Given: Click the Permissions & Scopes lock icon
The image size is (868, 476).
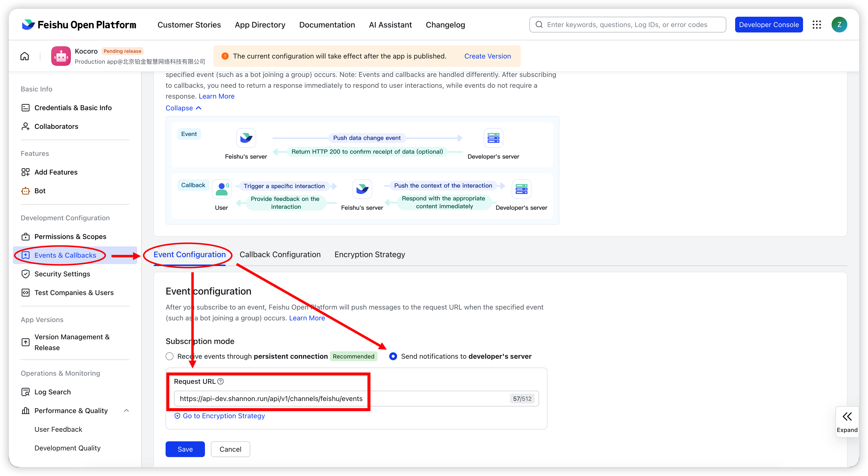Looking at the screenshot, I should [x=26, y=237].
